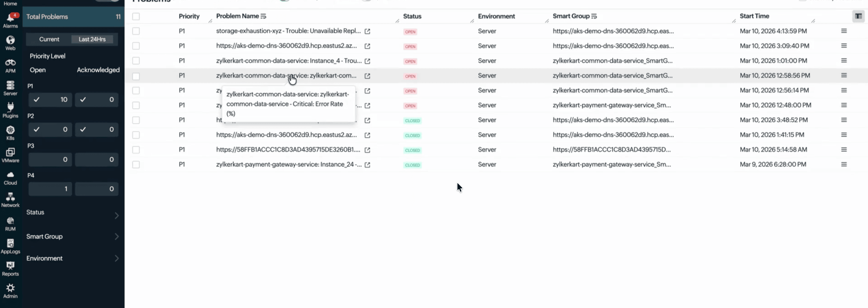Screen dimensions: 868x308
Task: Open VMware from the sidebar
Action: 10,155
